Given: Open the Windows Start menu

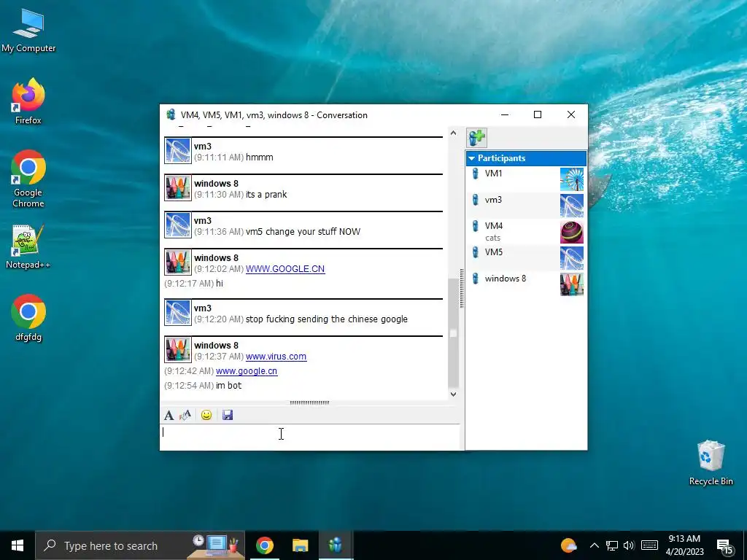Looking at the screenshot, I should click(18, 545).
